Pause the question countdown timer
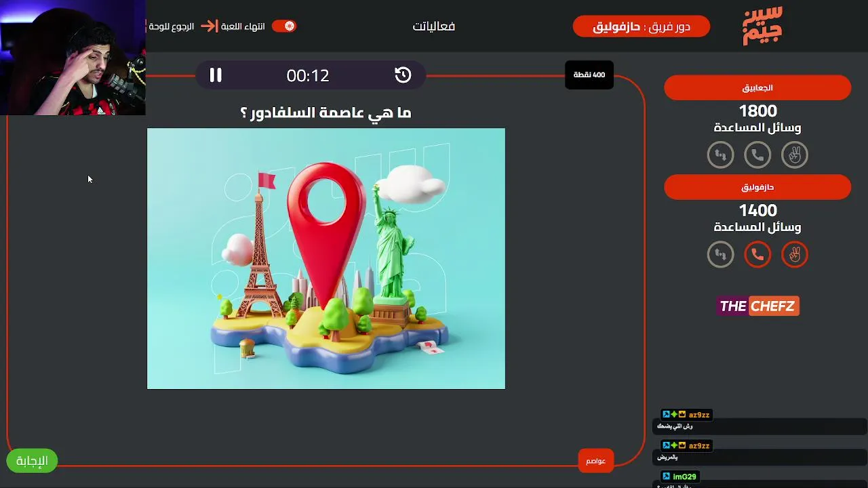Image resolution: width=868 pixels, height=488 pixels. point(216,75)
